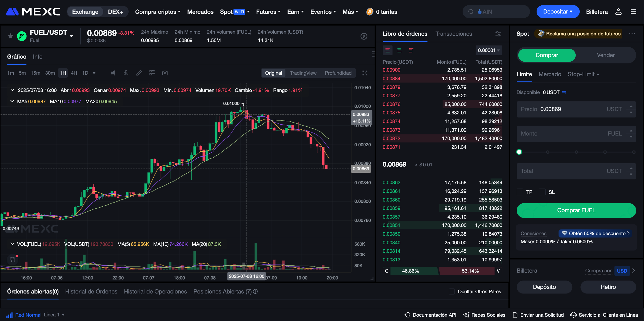This screenshot has width=644, height=321.
Task: Switch to Vender toggle
Action: [x=606, y=55]
